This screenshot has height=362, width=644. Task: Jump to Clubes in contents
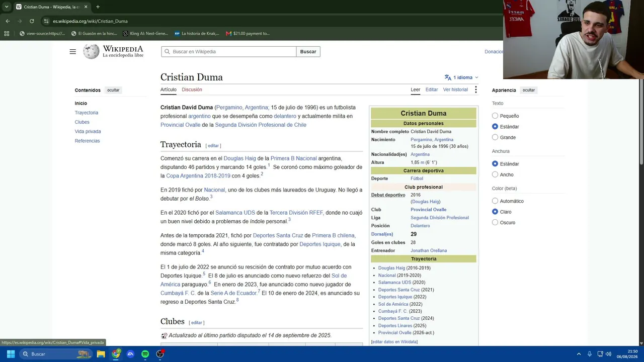pyautogui.click(x=82, y=122)
